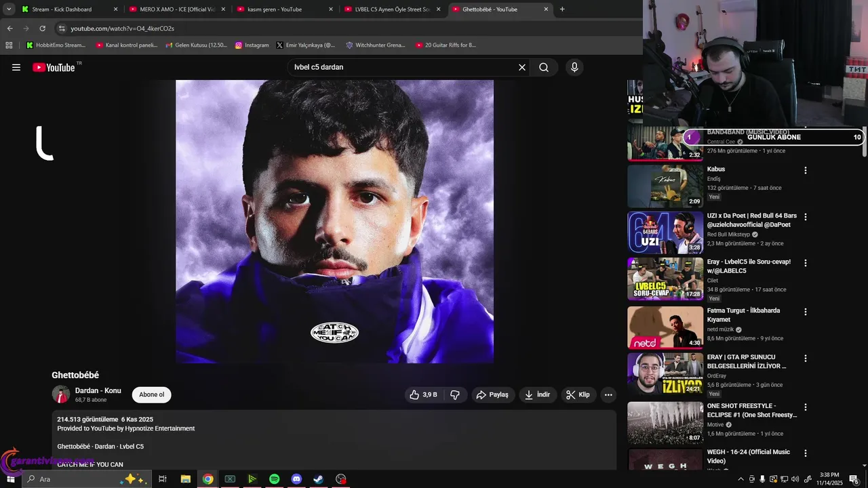Open Windows Start menu
Screen dimensions: 868x488
click(x=11, y=479)
